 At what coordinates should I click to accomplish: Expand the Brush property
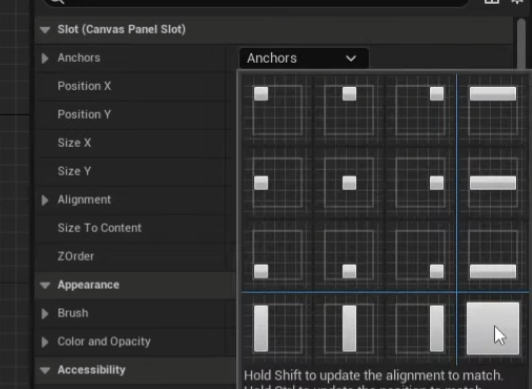[45, 314]
